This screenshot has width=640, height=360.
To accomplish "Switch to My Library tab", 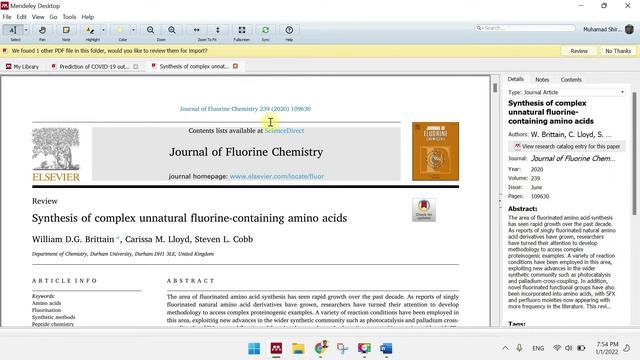I will 22,67.
